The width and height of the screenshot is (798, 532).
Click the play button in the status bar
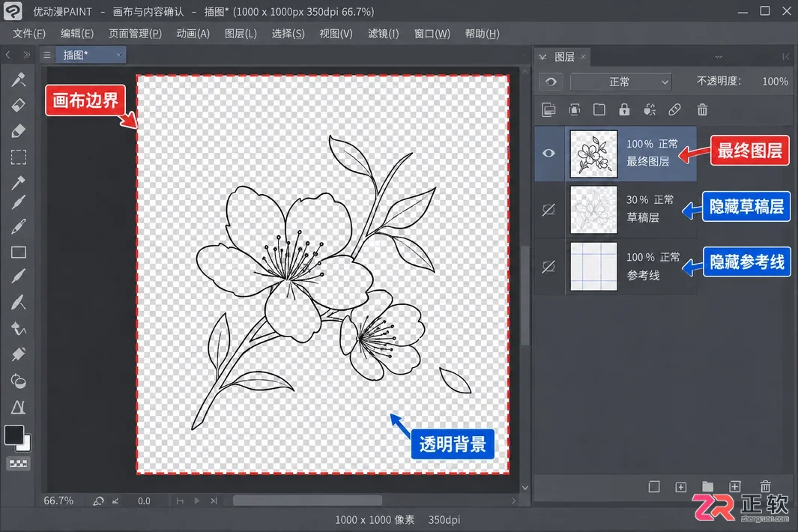(196, 501)
